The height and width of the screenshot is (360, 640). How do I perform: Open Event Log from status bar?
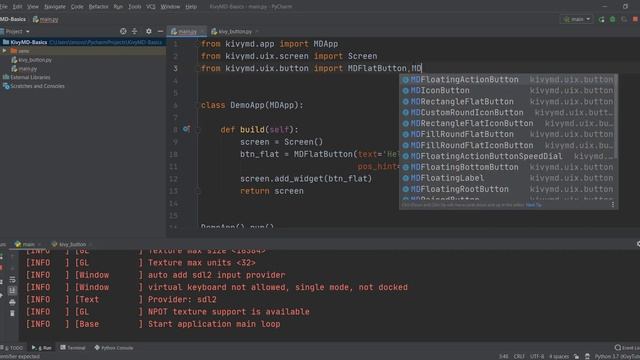627,348
